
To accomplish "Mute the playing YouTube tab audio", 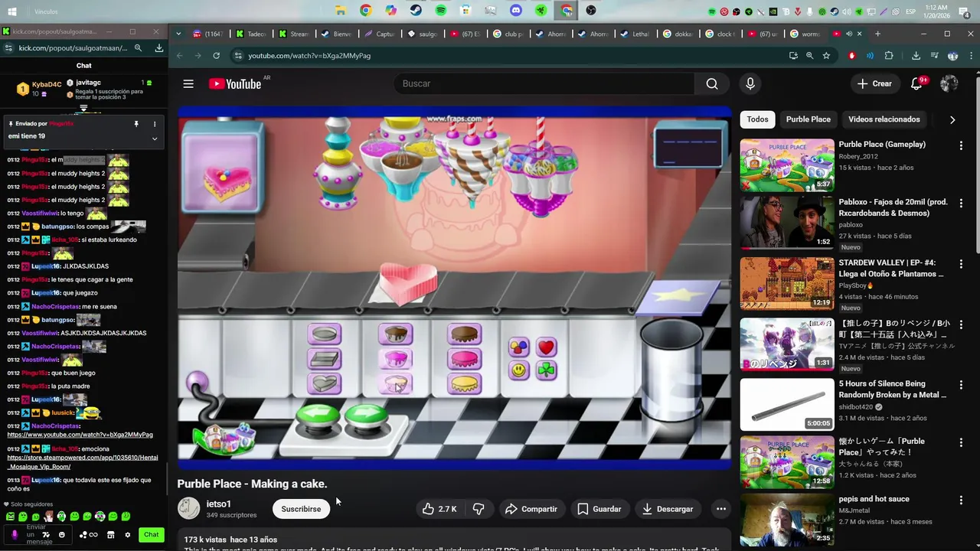I will point(849,34).
